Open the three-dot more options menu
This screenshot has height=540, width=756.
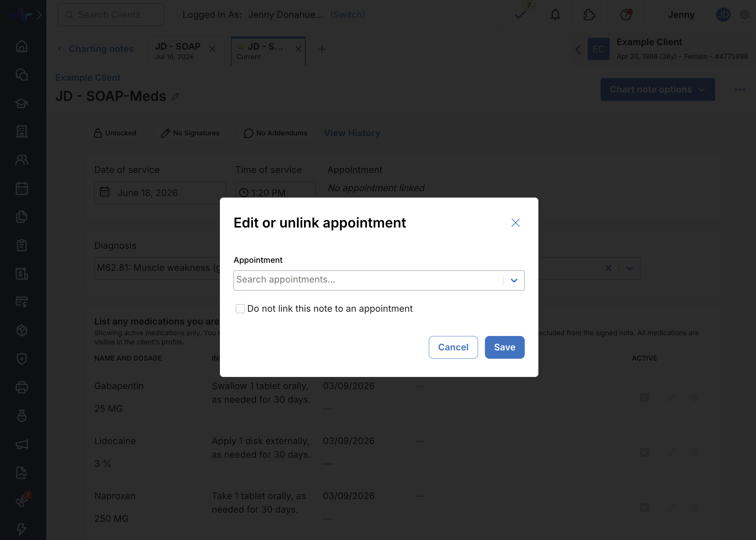pyautogui.click(x=740, y=89)
